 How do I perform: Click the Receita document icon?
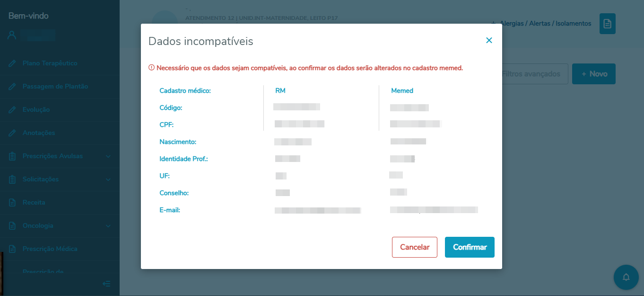coord(13,203)
